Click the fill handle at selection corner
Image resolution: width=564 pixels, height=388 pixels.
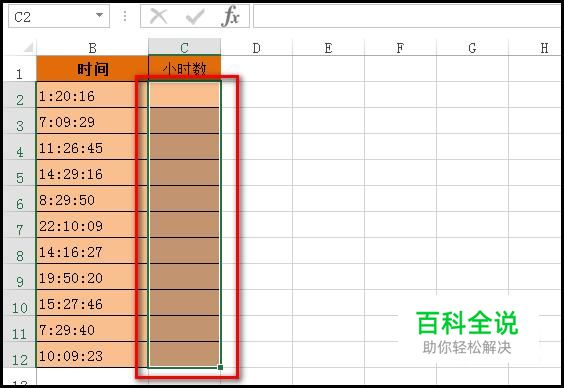(220, 367)
